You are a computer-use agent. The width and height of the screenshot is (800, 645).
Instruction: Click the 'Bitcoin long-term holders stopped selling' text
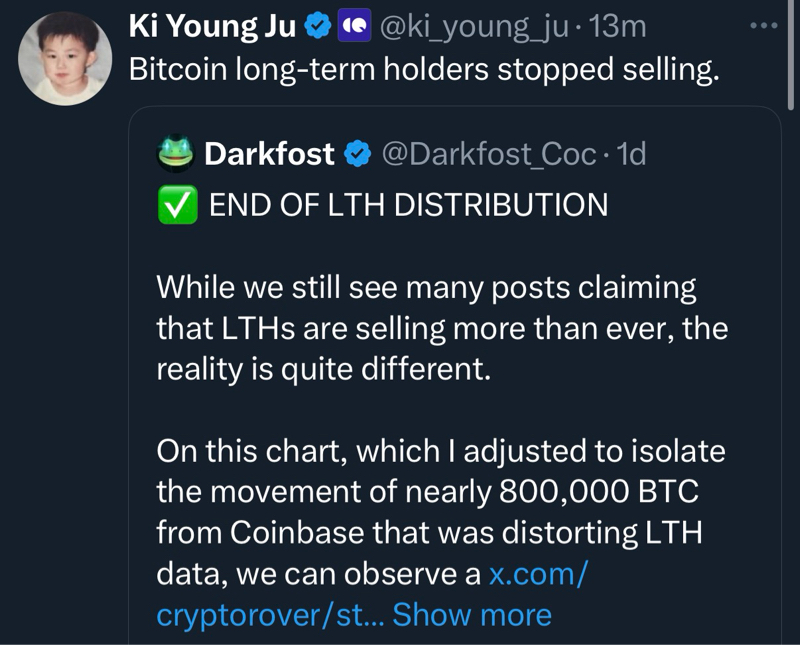[424, 71]
